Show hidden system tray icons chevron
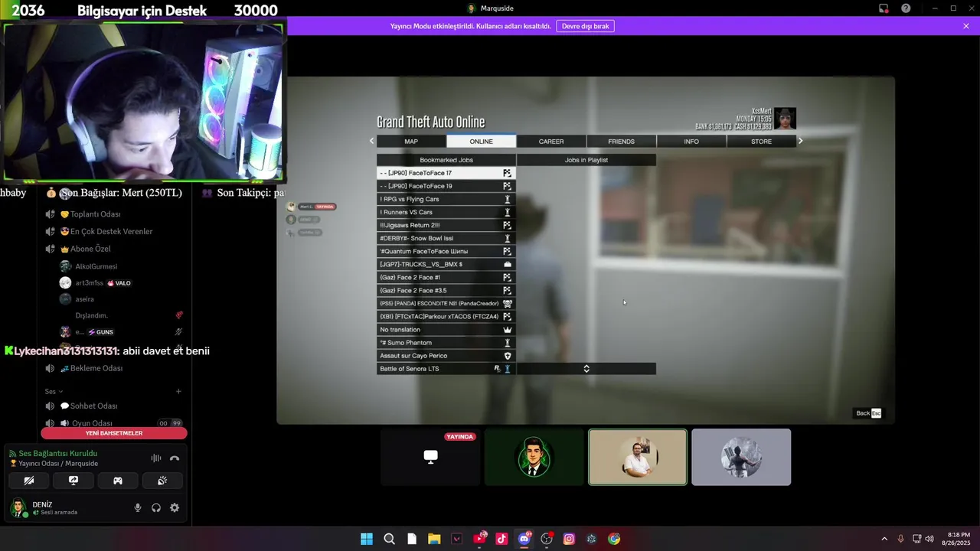This screenshot has width=980, height=551. [x=884, y=539]
